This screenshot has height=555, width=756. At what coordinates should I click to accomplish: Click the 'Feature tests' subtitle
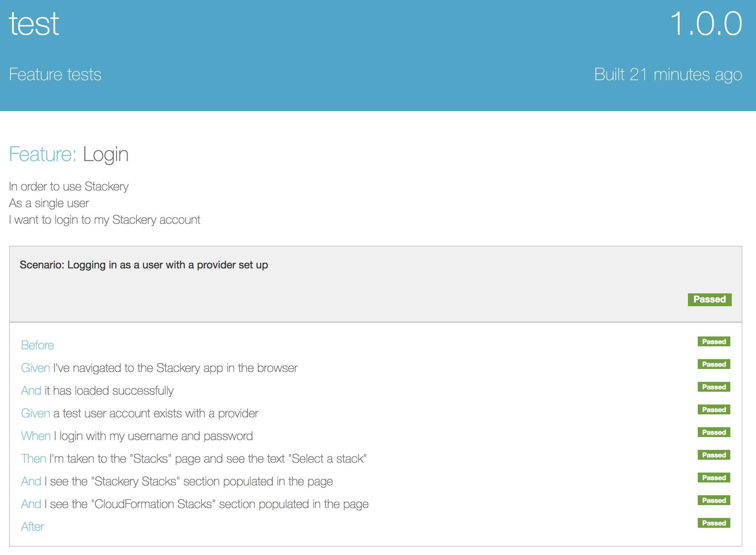tap(55, 74)
